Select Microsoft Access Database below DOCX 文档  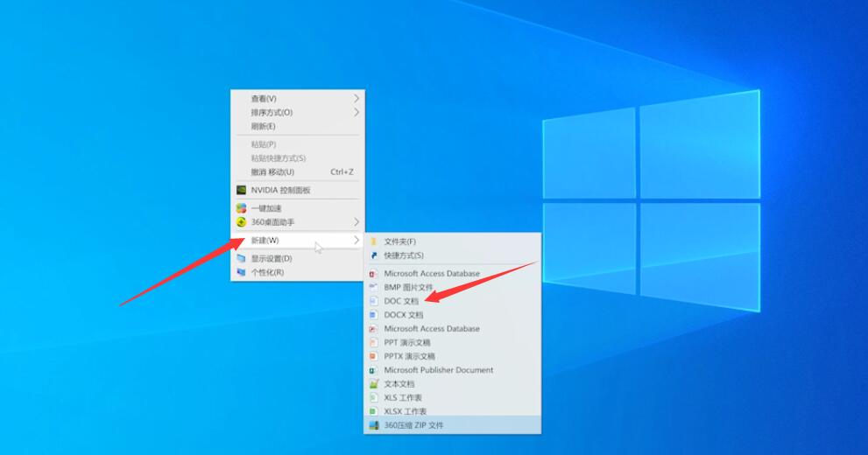(x=452, y=328)
